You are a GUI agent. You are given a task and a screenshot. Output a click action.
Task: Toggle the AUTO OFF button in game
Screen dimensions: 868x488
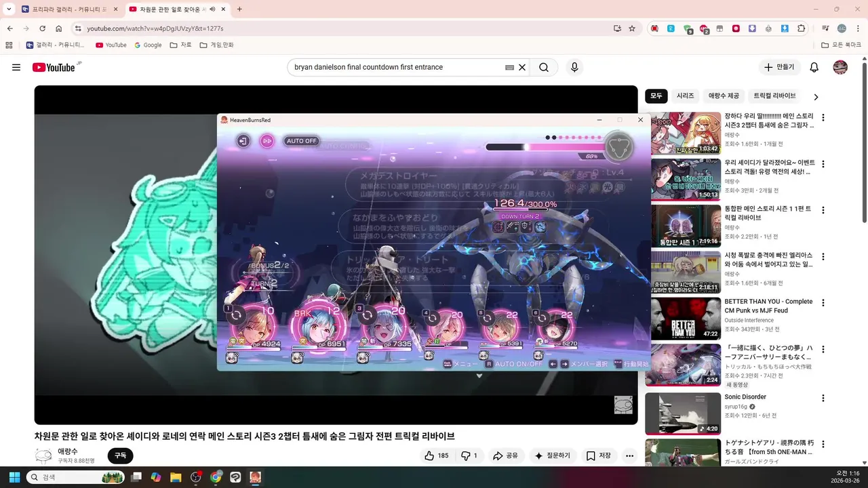(301, 141)
